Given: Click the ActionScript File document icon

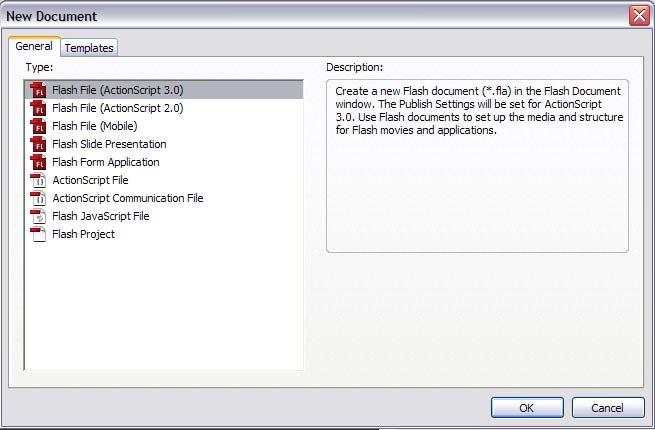Looking at the screenshot, I should pos(38,180).
